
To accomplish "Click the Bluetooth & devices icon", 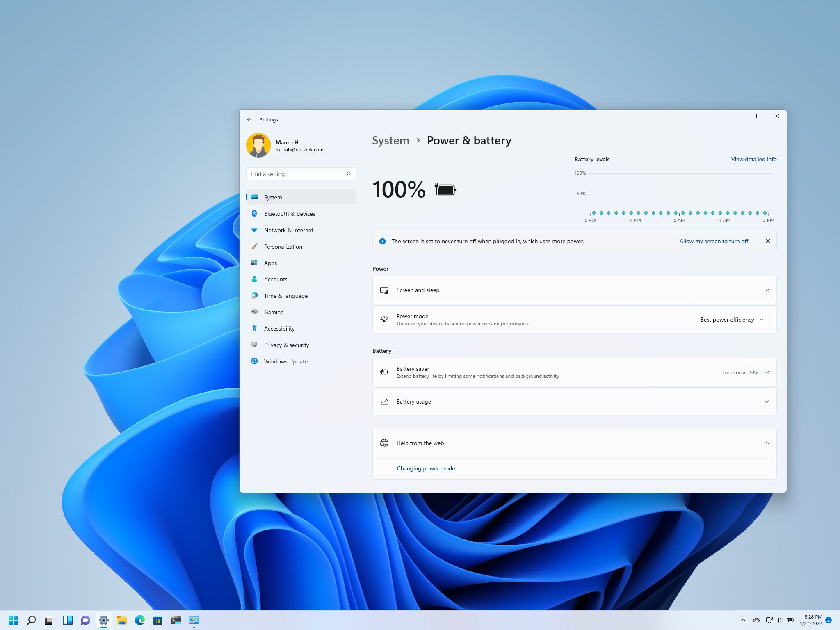I will (254, 213).
